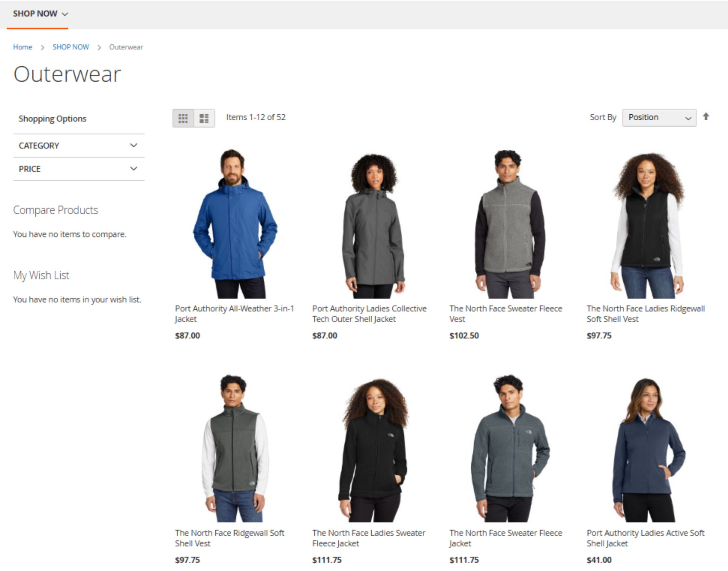Open the Sort By Position dropdown
The image size is (728, 571).
coord(659,118)
